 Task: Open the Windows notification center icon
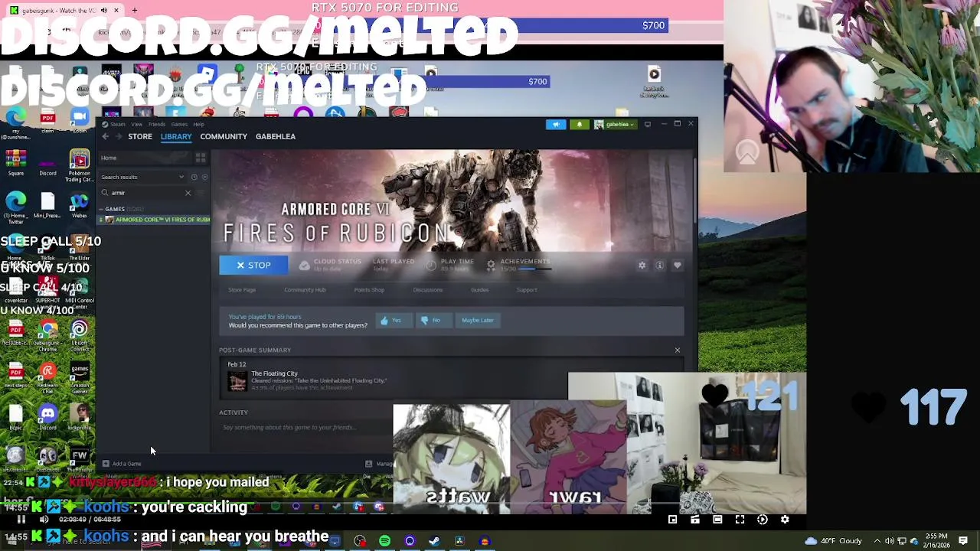click(963, 541)
